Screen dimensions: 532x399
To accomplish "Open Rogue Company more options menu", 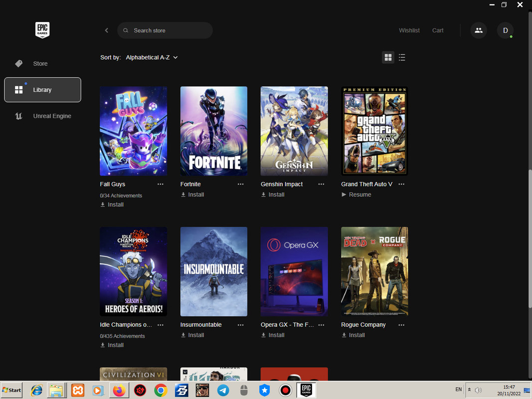I will pos(401,325).
